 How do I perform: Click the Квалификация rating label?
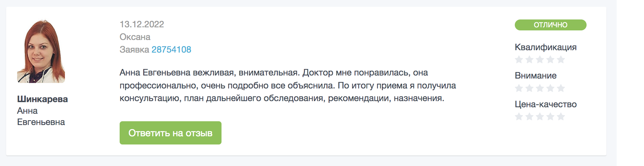point(546,47)
